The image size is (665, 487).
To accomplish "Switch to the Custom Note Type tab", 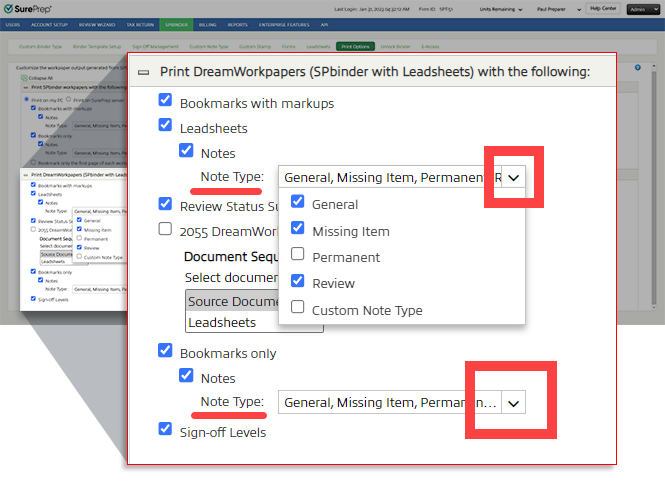I will pos(209,47).
